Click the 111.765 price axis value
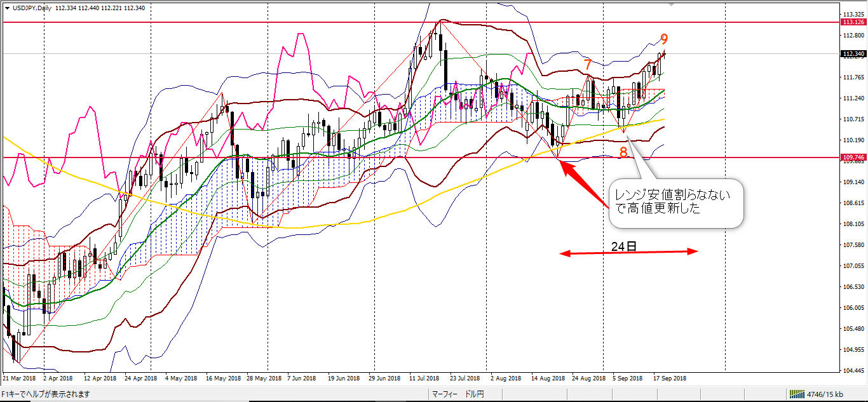Screen dimensions: 868x402 pyautogui.click(x=853, y=77)
